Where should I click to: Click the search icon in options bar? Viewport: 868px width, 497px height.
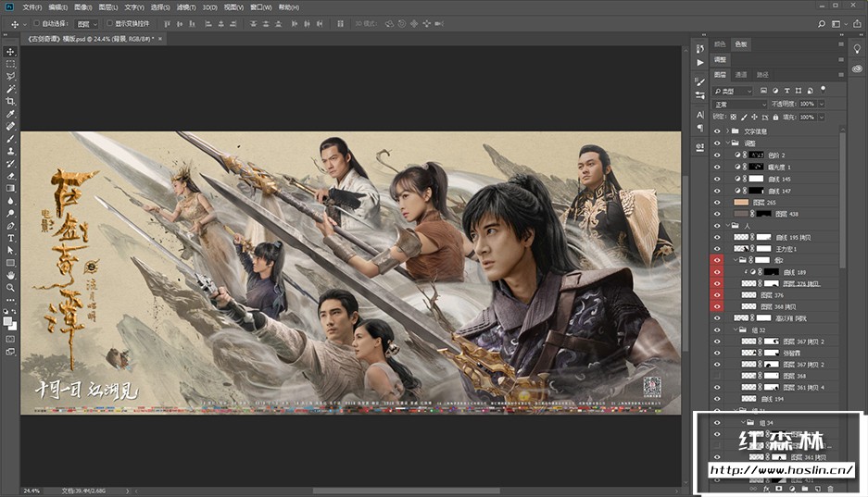tap(822, 24)
